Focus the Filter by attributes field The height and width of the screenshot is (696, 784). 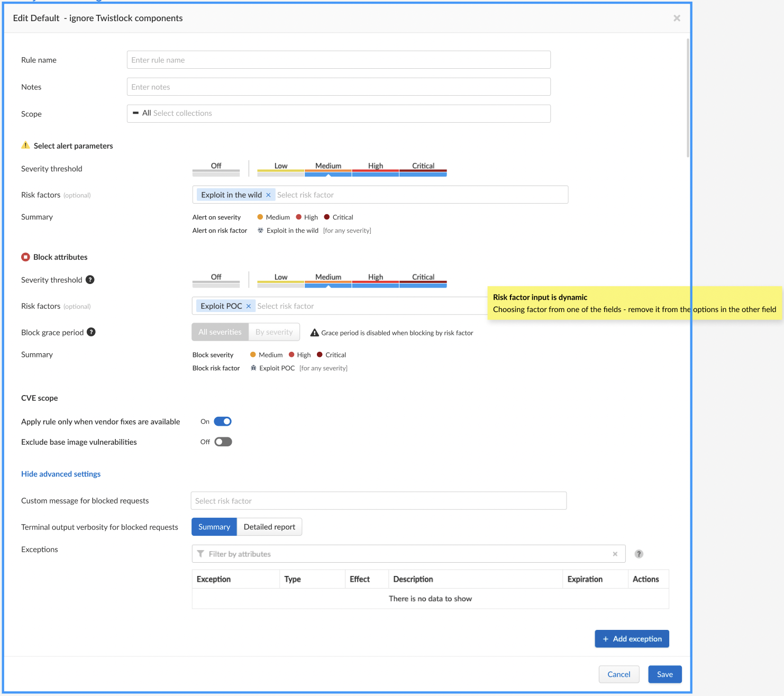(408, 554)
